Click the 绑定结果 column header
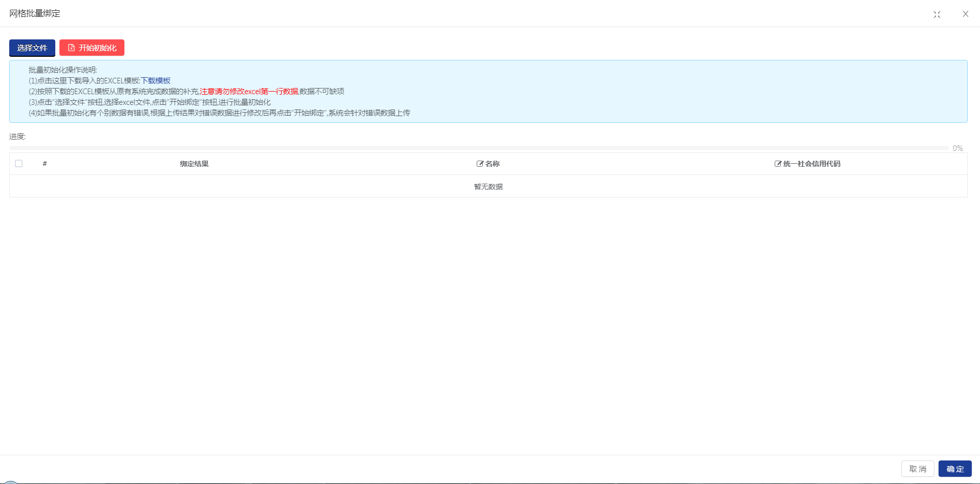This screenshot has height=484, width=980. [x=194, y=164]
